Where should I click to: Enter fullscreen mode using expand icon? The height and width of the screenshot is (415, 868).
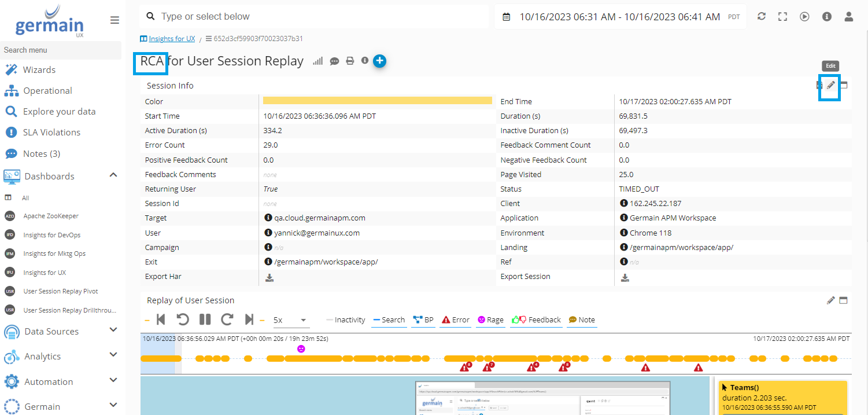click(x=782, y=17)
